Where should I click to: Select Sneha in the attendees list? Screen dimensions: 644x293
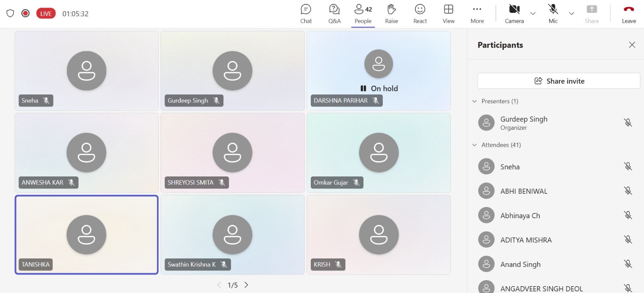(555, 166)
